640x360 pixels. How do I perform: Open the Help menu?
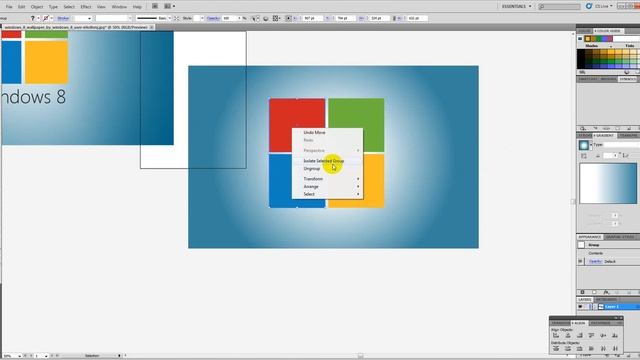pyautogui.click(x=137, y=7)
